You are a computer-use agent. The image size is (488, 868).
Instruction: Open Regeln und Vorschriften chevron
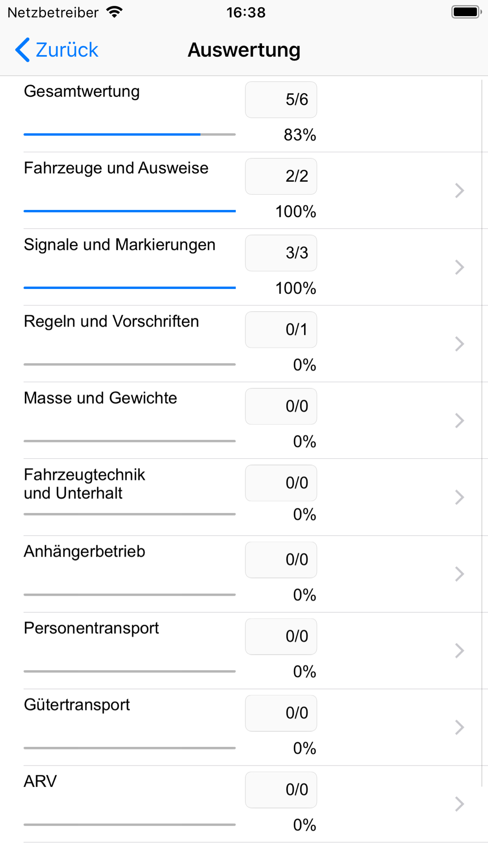pyautogui.click(x=459, y=344)
